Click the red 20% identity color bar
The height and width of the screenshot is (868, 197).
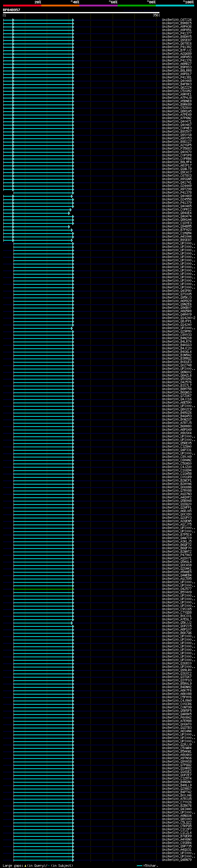[x=22, y=6]
